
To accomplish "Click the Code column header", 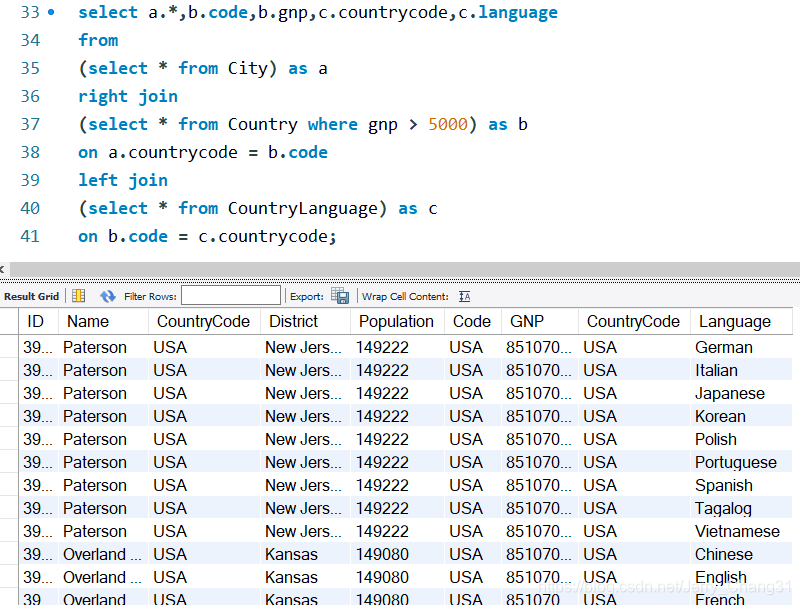I will (x=472, y=321).
